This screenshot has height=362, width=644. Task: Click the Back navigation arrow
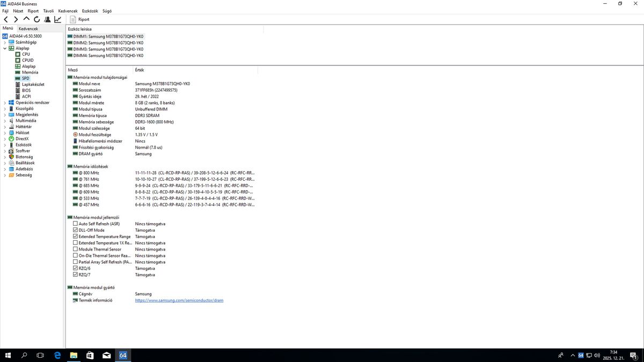pos(6,19)
